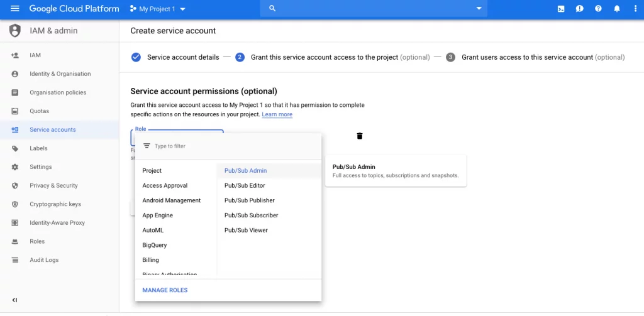Click the Quotas icon
Image resolution: width=644 pixels, height=316 pixels.
click(x=15, y=111)
